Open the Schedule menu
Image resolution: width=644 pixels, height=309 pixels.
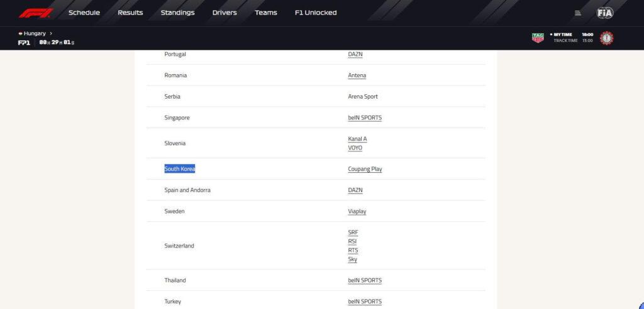(x=84, y=13)
